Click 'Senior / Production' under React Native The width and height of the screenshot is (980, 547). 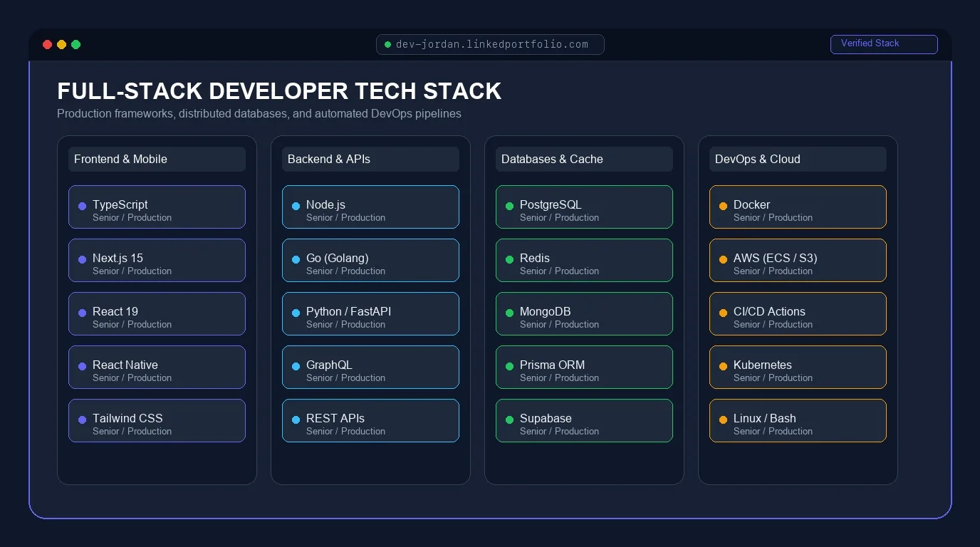pyautogui.click(x=132, y=378)
